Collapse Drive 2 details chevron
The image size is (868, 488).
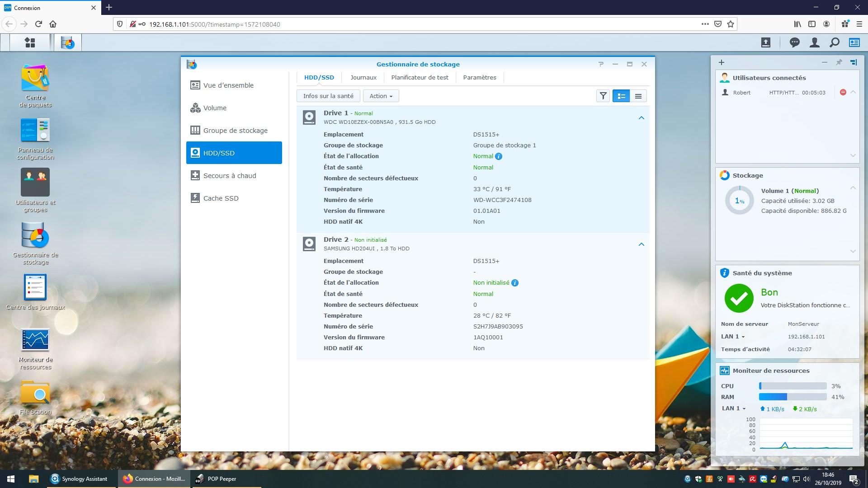tap(641, 244)
